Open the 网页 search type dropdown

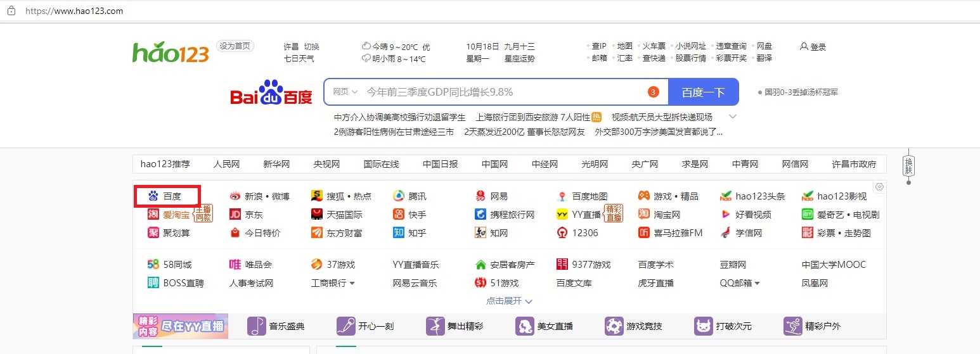coord(345,92)
